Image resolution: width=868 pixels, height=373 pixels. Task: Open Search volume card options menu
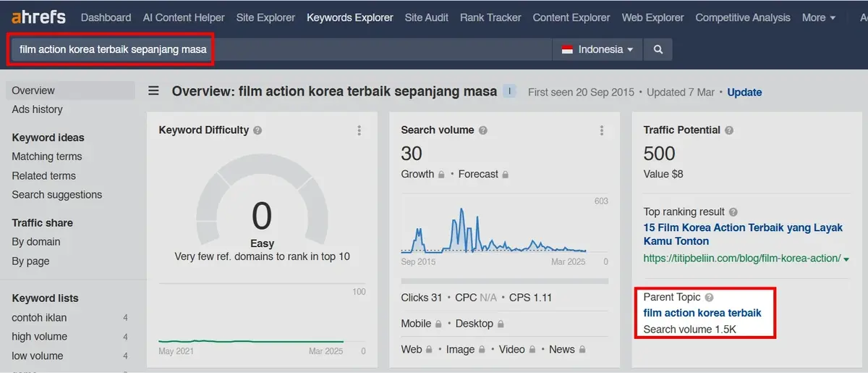pos(601,130)
